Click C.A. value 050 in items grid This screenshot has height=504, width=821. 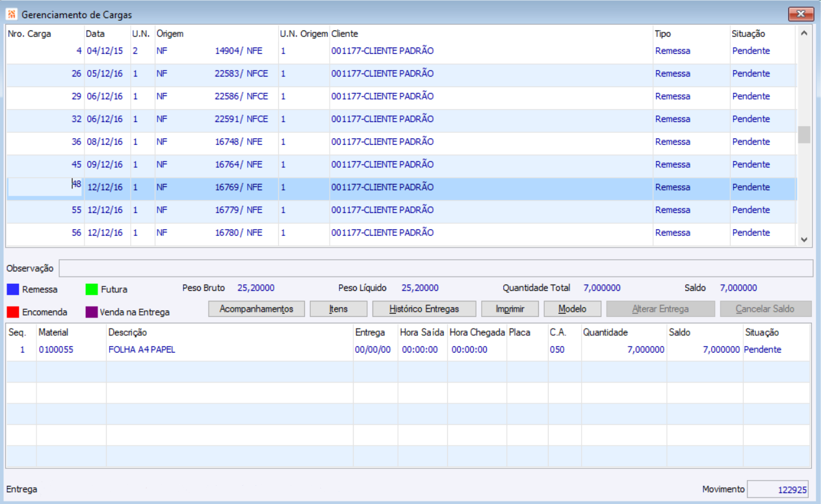(x=557, y=349)
